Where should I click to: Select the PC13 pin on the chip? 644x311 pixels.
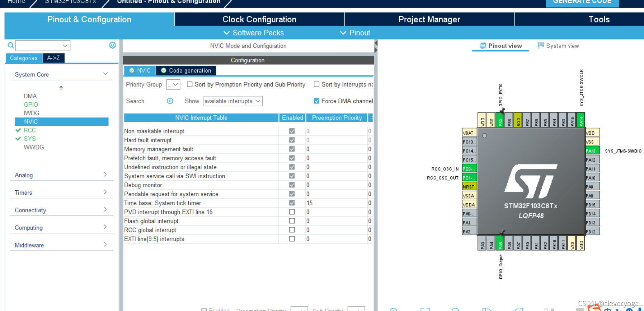[469, 142]
